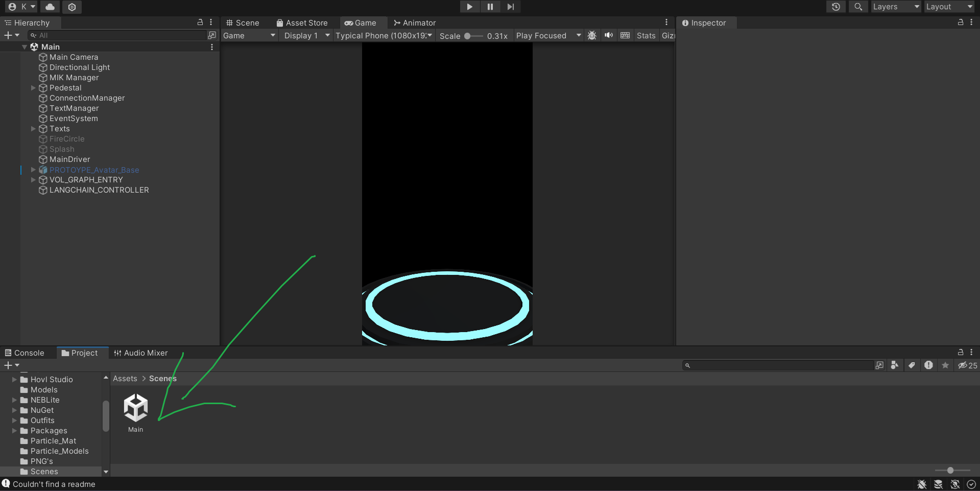Toggle the Stats button

point(646,36)
